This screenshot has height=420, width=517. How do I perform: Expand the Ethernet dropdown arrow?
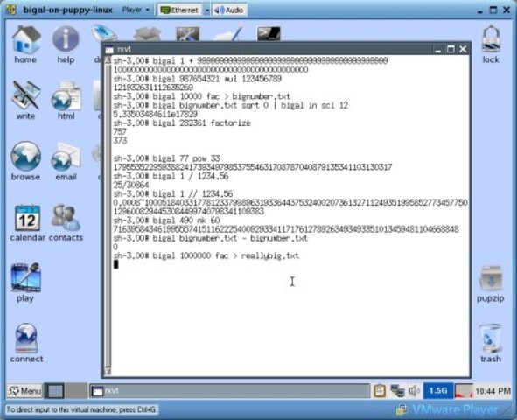click(206, 10)
